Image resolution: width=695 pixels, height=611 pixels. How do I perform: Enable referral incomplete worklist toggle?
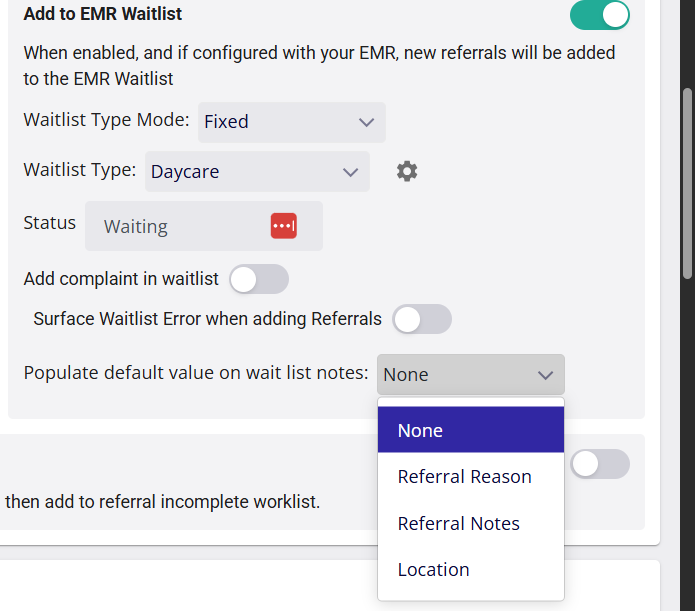[600, 464]
